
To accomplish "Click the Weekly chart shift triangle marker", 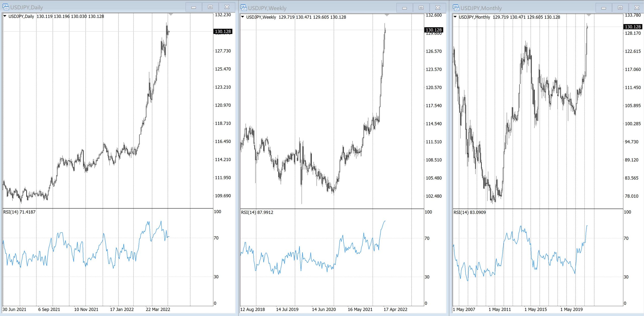I will click(387, 15).
